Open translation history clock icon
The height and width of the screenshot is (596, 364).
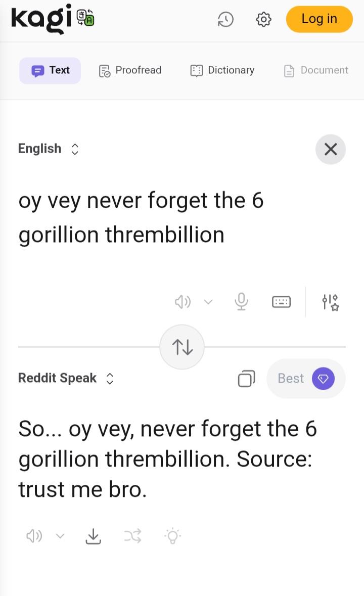[x=225, y=20]
